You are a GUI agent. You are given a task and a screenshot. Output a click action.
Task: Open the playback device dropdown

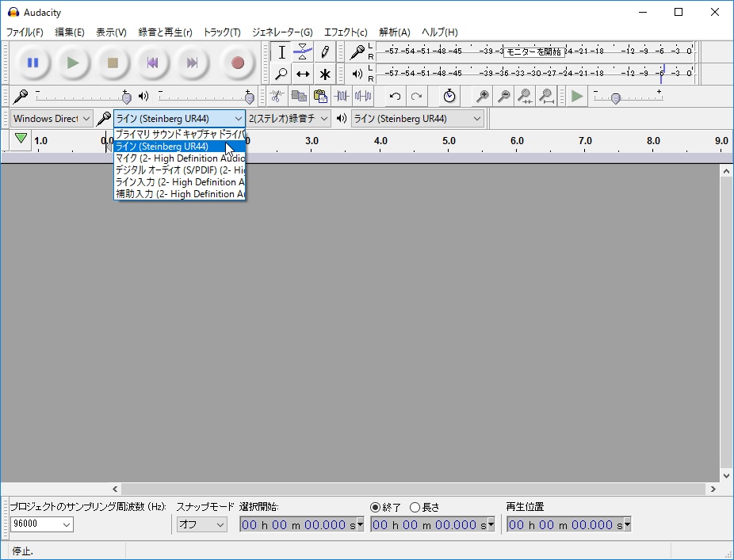click(417, 119)
